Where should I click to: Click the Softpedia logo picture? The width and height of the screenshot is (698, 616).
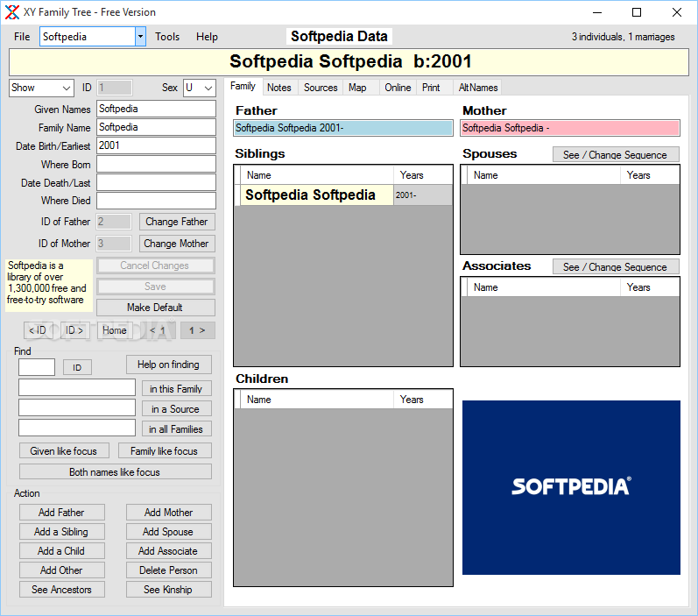[x=571, y=487]
